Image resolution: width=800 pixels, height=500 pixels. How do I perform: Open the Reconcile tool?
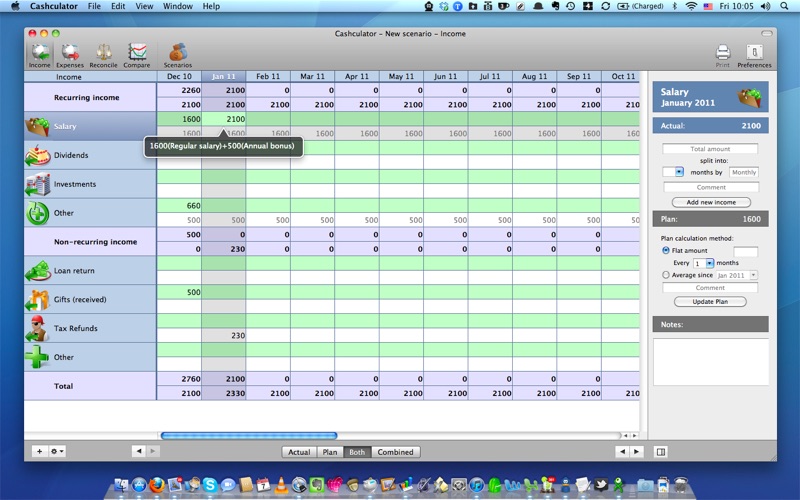click(103, 54)
